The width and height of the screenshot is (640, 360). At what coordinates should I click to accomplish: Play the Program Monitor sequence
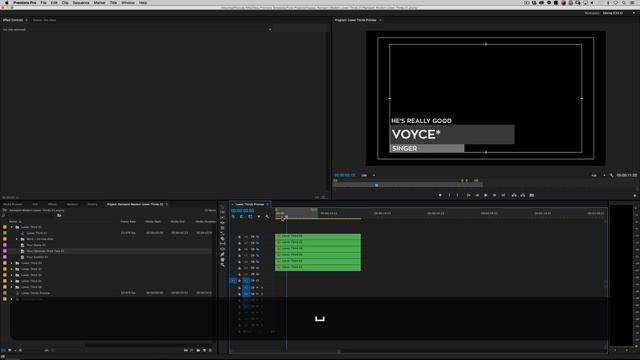coord(486,195)
